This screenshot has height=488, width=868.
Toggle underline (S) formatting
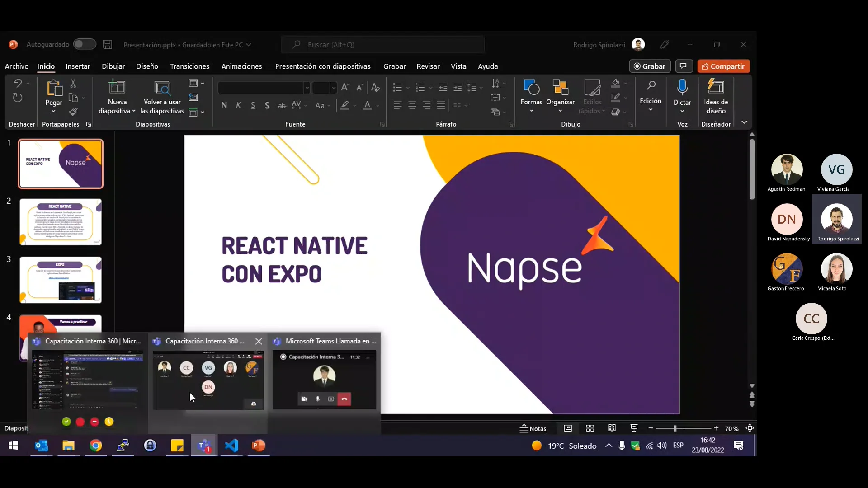(x=253, y=105)
